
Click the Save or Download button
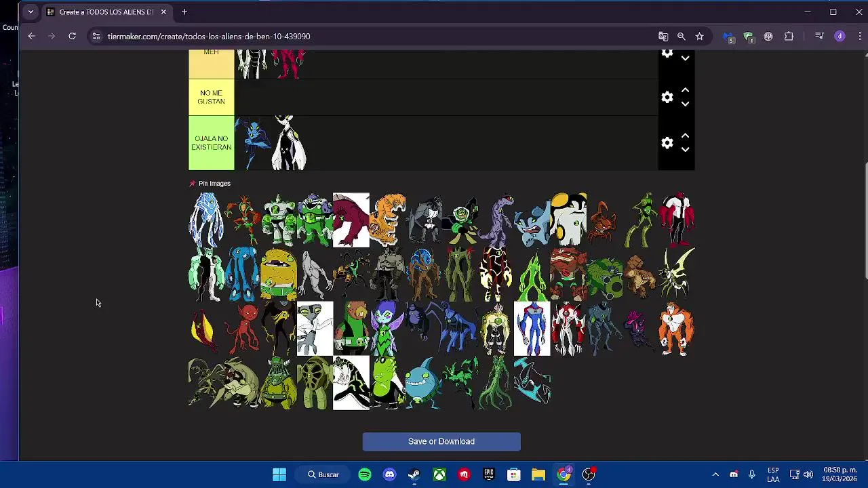[441, 441]
